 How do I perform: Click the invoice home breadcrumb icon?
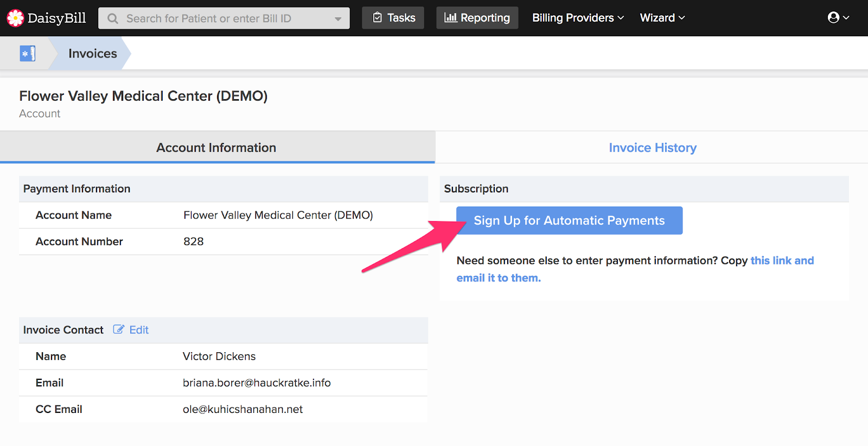pos(28,53)
